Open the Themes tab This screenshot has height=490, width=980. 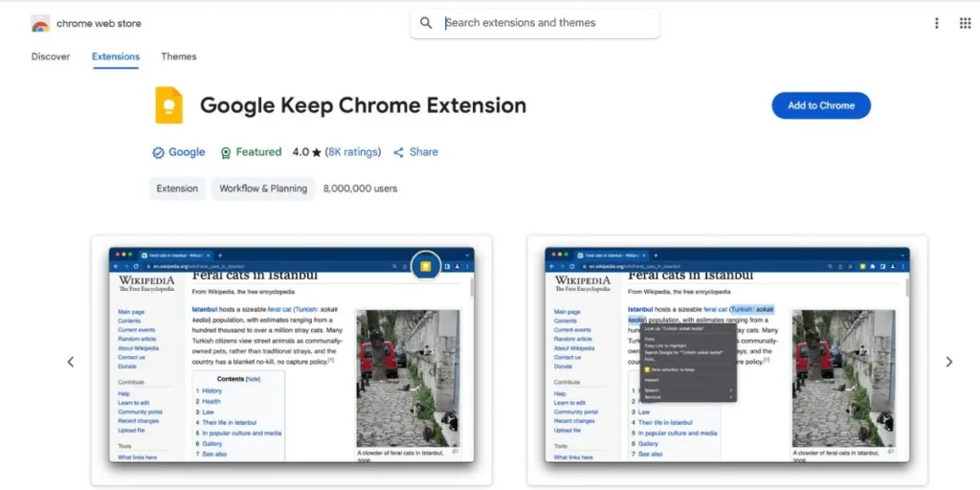pyautogui.click(x=179, y=56)
